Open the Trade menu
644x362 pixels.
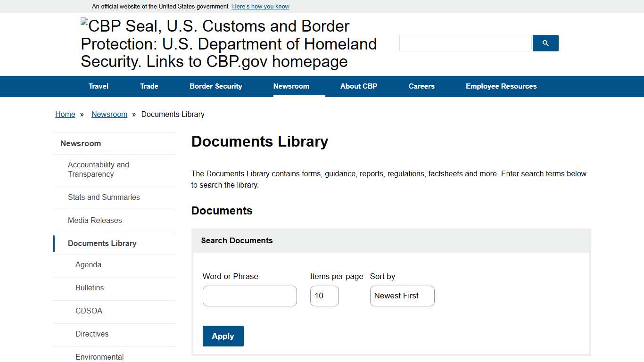[x=149, y=86]
